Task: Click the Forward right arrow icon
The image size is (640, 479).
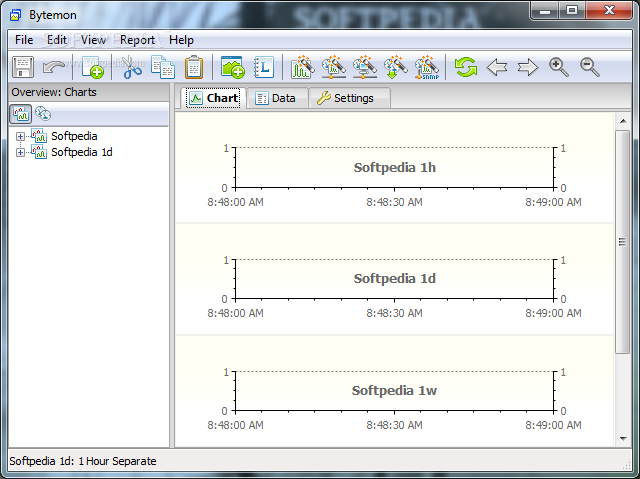Action: 528,67
